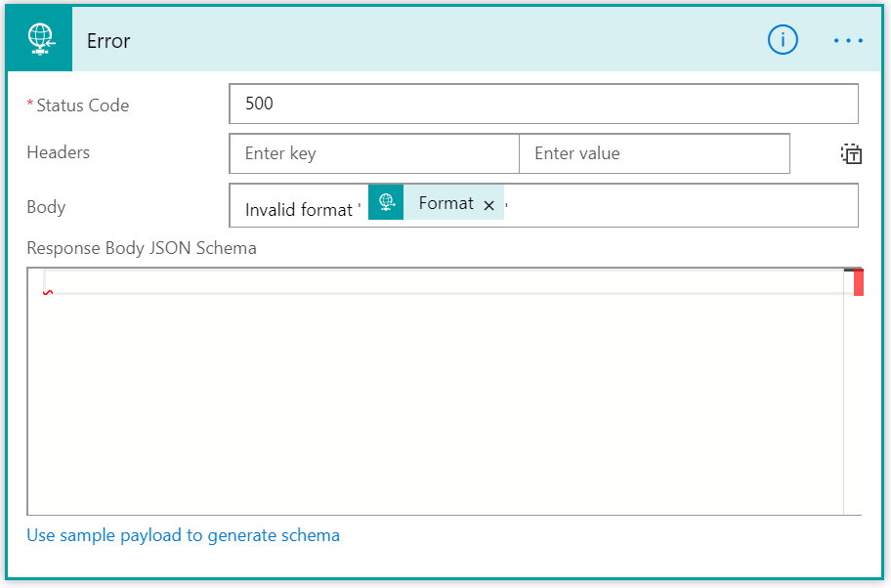Click the Status Code label

pyautogui.click(x=82, y=105)
